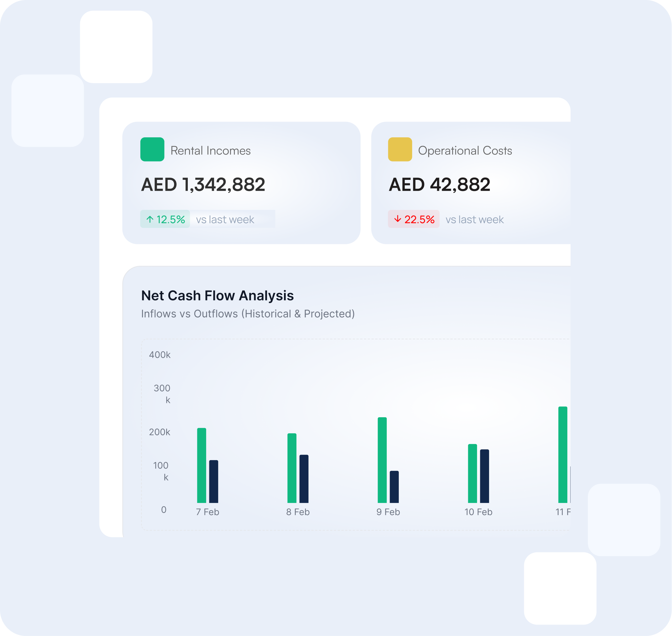The width and height of the screenshot is (672, 636).
Task: Click the 400k y-axis label
Action: coord(160,355)
